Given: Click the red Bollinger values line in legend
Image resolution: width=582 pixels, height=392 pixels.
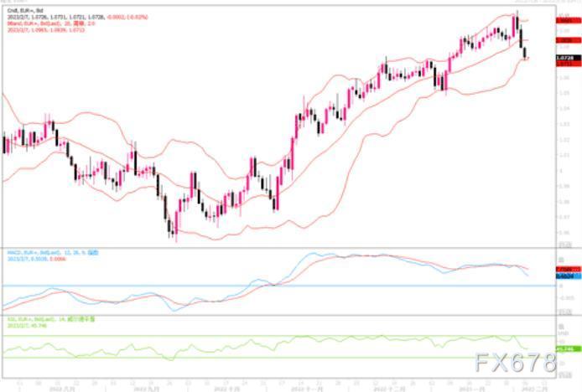Looking at the screenshot, I should coord(46,29).
